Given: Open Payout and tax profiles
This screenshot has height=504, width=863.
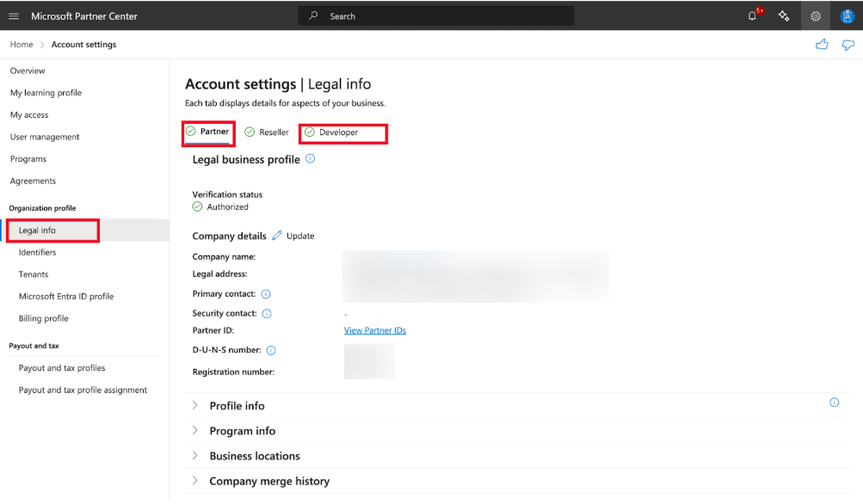Looking at the screenshot, I should tap(62, 368).
